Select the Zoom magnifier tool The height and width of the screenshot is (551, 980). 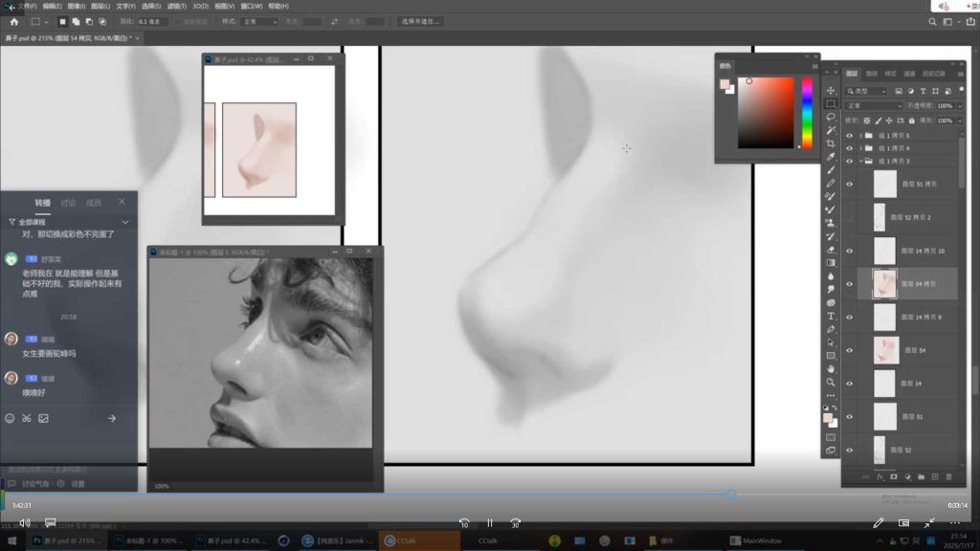(831, 382)
